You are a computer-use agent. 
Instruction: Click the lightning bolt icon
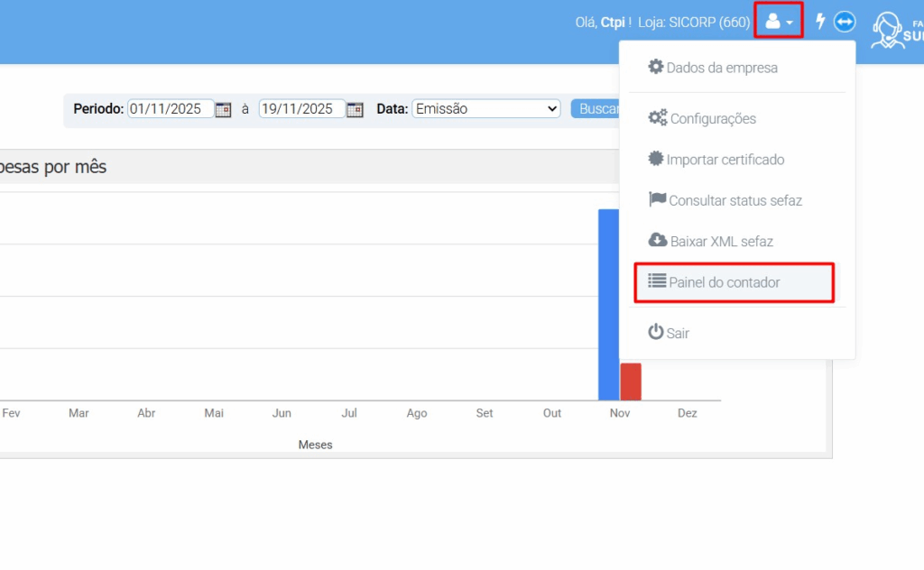click(x=820, y=22)
